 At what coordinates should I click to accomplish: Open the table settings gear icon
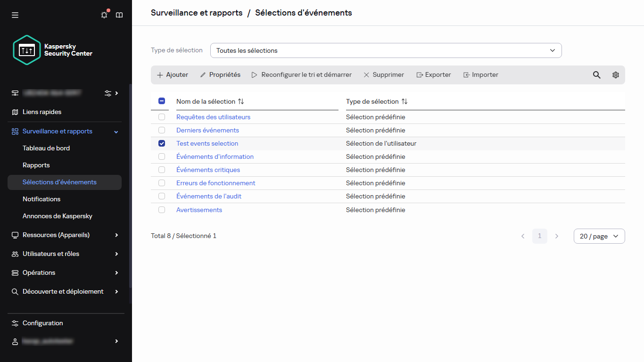pyautogui.click(x=615, y=74)
